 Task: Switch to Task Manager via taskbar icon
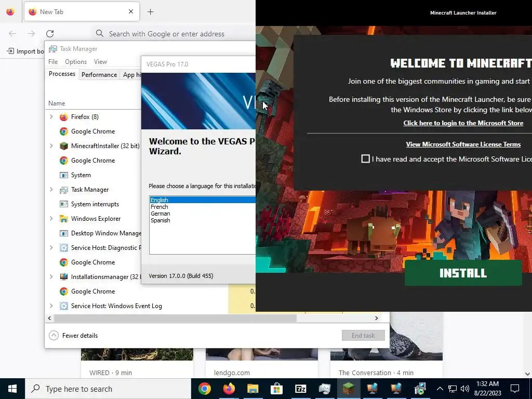click(325, 389)
